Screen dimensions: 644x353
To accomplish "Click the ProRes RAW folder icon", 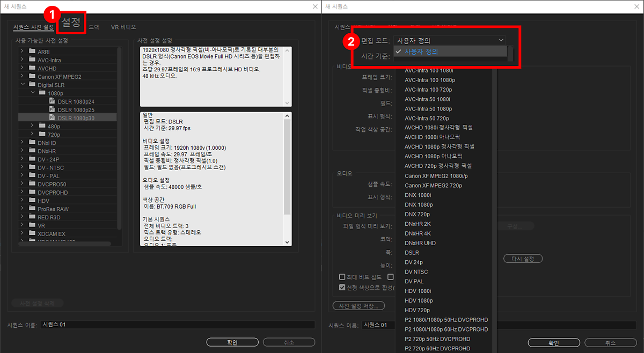I will click(31, 209).
